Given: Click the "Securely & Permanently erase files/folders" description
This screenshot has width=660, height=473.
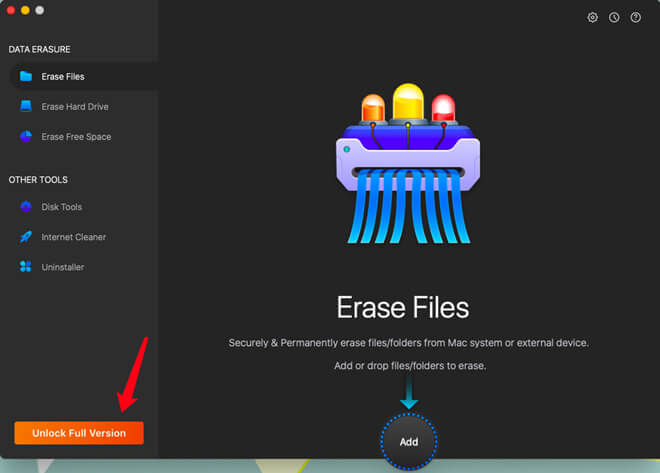Looking at the screenshot, I should pos(408,343).
